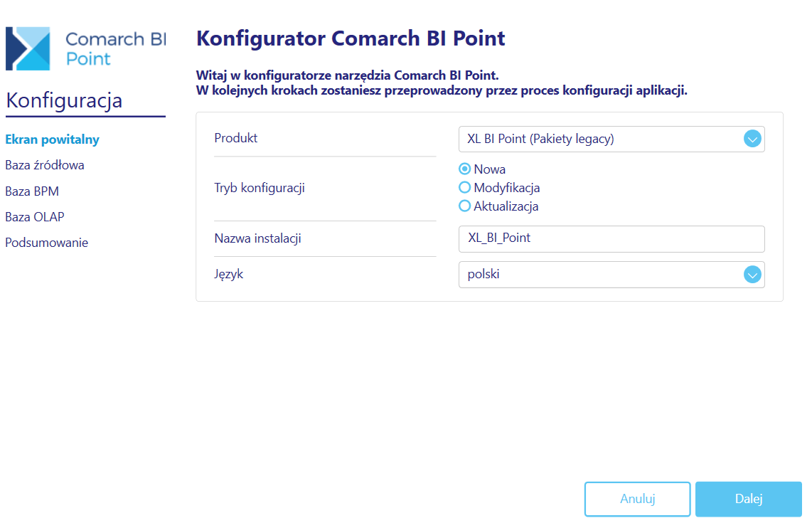Image resolution: width=812 pixels, height=528 pixels.
Task: Go to the Ekran powitalny step
Action: coord(53,139)
